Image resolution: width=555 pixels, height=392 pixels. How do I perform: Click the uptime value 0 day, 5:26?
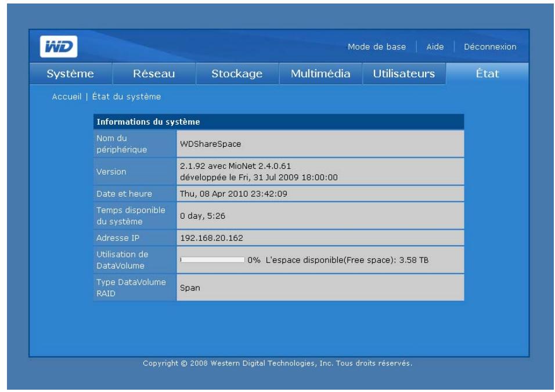(203, 216)
